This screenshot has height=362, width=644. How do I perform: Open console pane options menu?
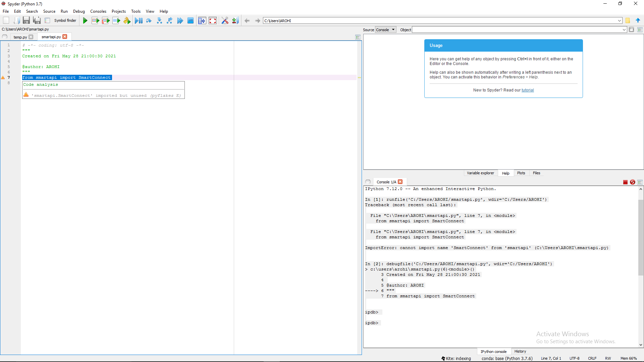640,182
